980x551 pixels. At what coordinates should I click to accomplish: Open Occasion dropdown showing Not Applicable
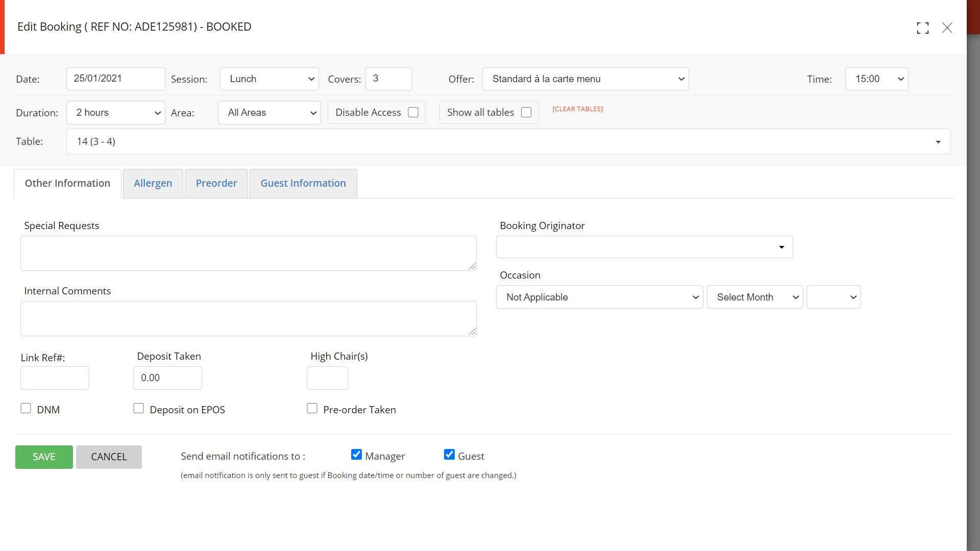tap(600, 297)
